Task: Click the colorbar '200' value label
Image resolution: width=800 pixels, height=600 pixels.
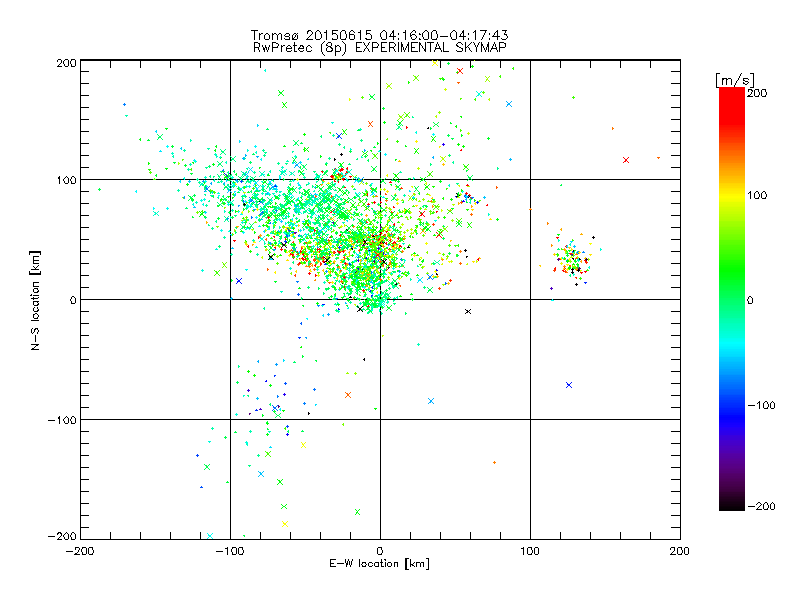Action: click(757, 93)
